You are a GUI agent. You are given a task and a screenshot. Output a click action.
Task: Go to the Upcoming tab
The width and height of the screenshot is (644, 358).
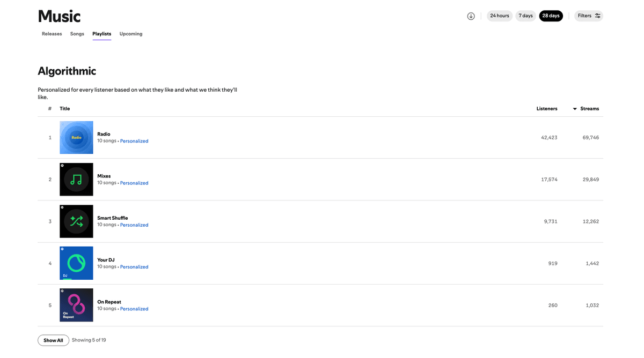tap(131, 34)
